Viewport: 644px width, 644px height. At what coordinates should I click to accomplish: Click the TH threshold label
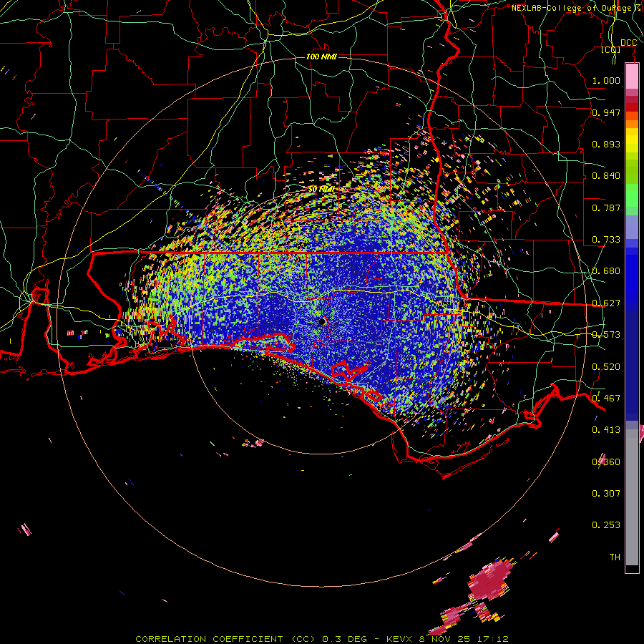615,557
